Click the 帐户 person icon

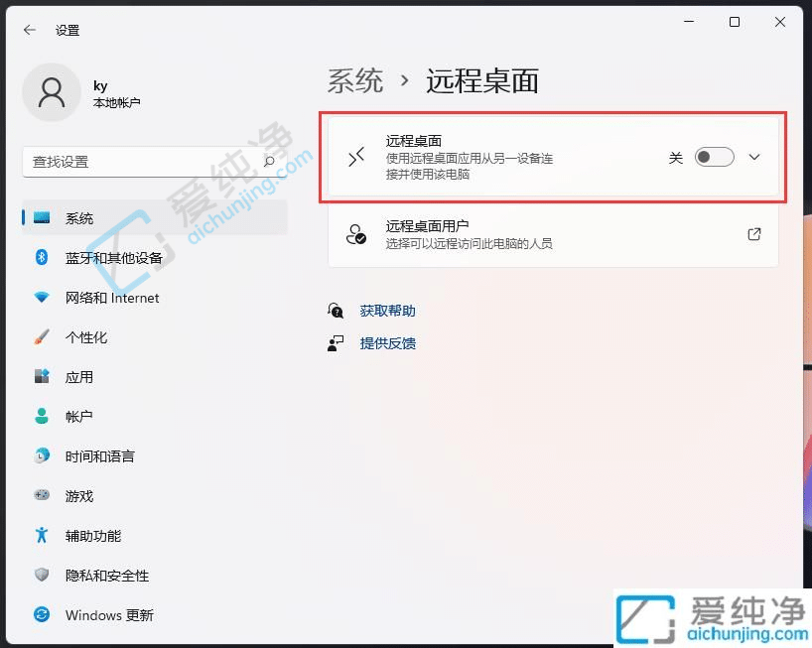(x=42, y=416)
